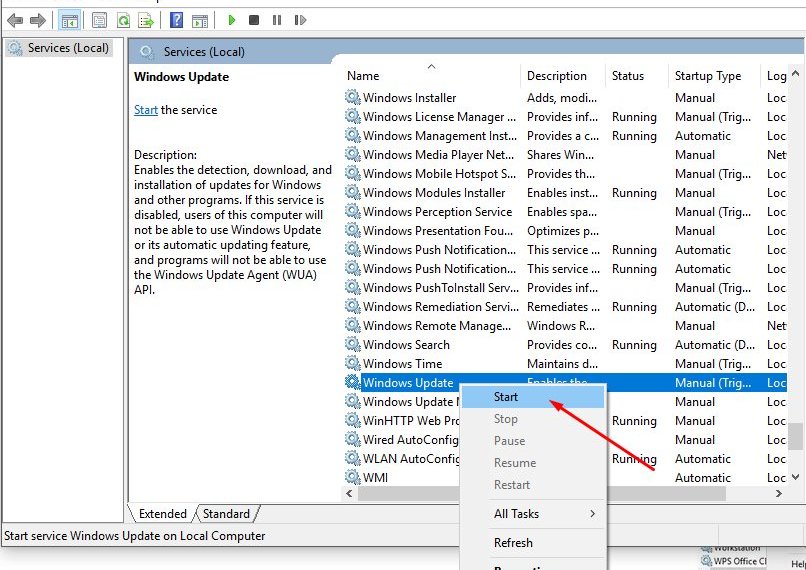Click the gear icon of Windows Time
Image resolution: width=806 pixels, height=570 pixels.
tap(353, 363)
